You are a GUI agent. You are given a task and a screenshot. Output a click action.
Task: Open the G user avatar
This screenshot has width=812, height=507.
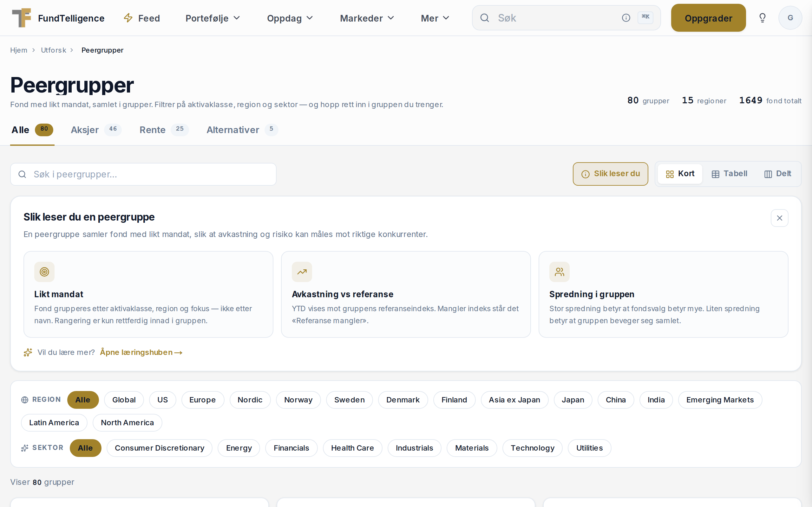[790, 18]
